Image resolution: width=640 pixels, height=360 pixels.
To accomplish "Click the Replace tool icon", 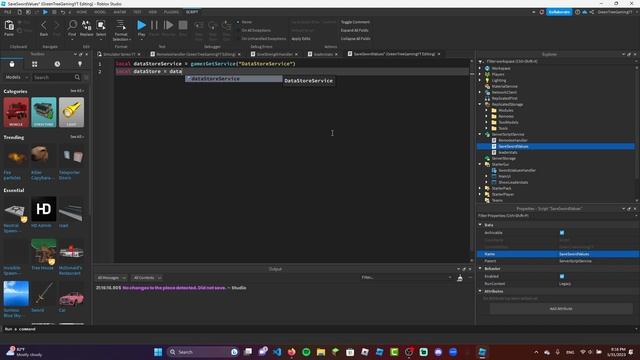I will point(87,25).
